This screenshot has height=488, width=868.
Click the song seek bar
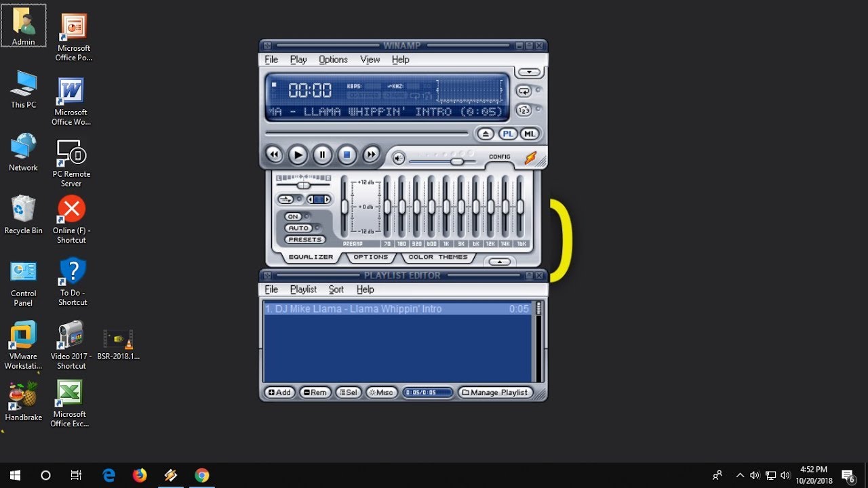click(367, 134)
